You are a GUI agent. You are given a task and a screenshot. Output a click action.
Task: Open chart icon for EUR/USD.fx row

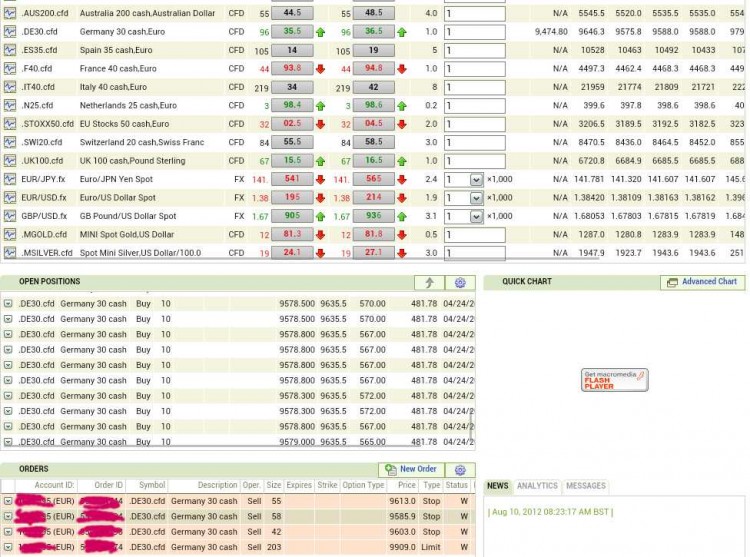pyautogui.click(x=10, y=197)
